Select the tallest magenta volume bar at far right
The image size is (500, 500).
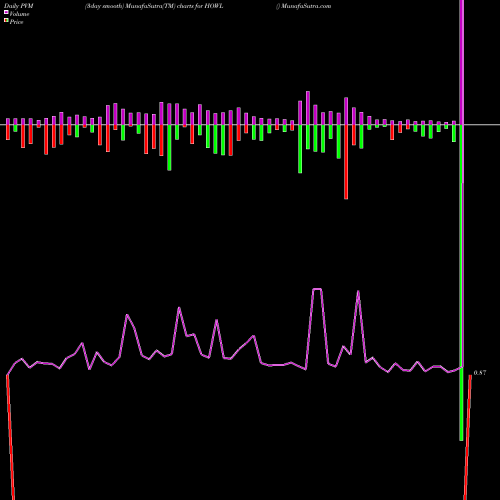click(x=462, y=62)
